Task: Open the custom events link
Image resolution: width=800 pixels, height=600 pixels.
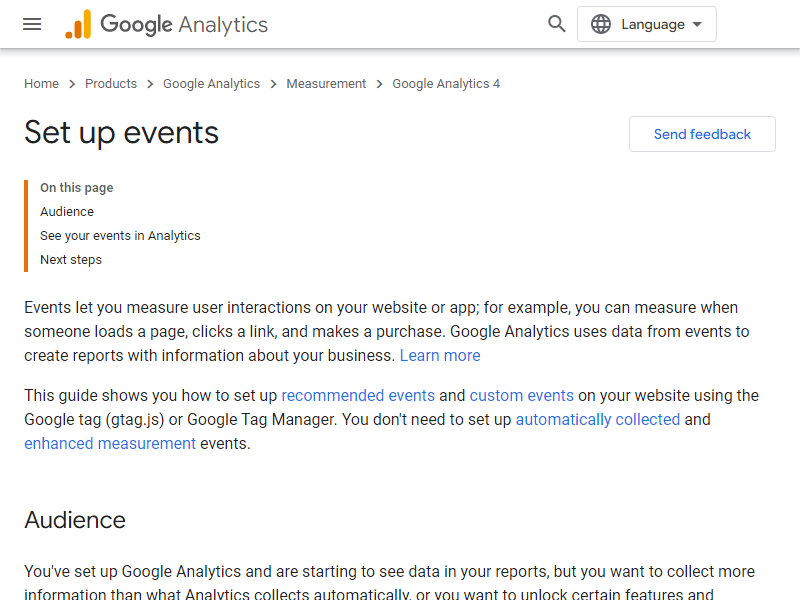Action: [x=521, y=396]
